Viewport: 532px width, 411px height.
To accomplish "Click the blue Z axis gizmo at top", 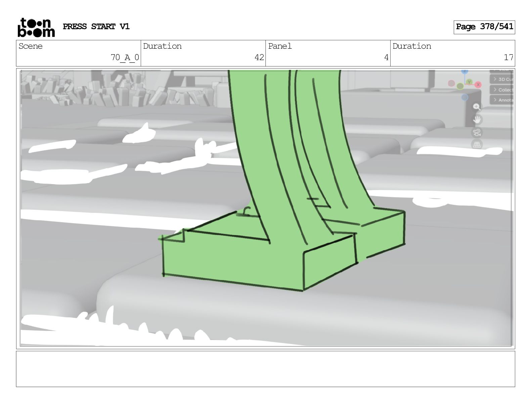I will 464,71.
